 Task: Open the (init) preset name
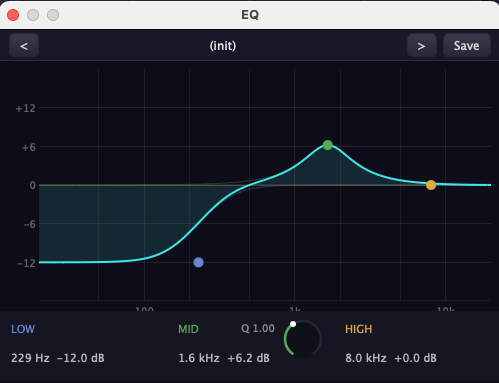point(223,46)
